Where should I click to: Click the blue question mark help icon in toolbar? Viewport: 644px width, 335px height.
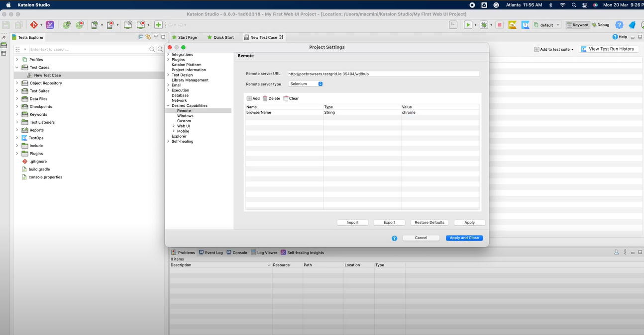pyautogui.click(x=619, y=25)
